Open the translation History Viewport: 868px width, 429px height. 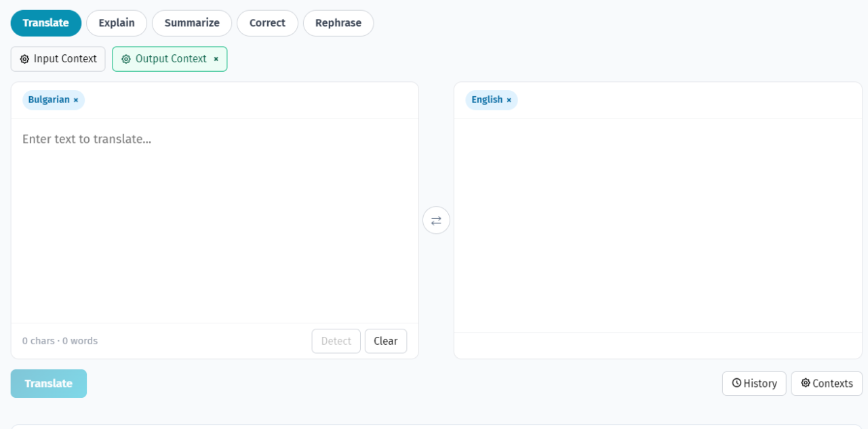pyautogui.click(x=754, y=384)
